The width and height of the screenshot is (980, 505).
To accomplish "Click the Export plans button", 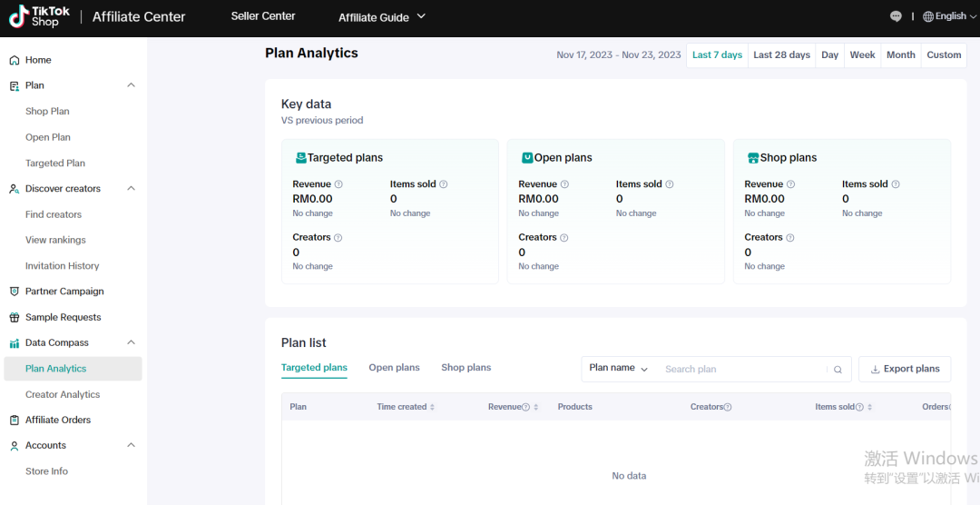I will 905,369.
